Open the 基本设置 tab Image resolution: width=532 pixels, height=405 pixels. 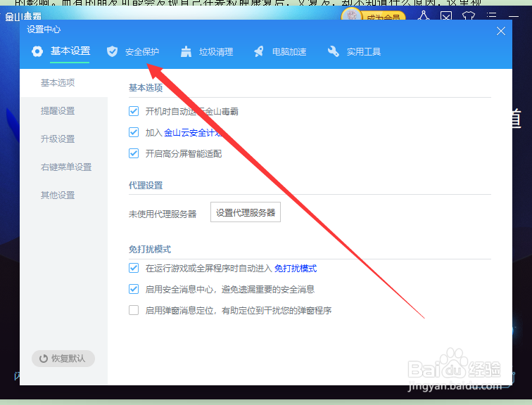click(70, 51)
